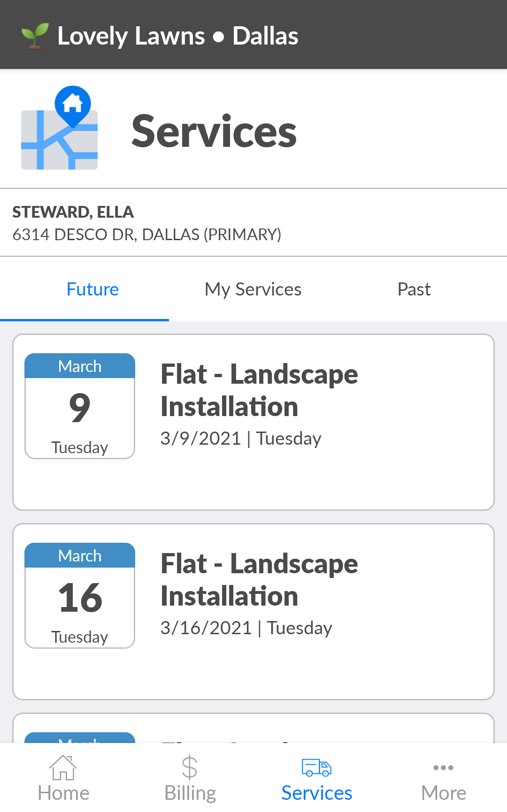
Task: Tap the Services page heading
Action: (214, 132)
